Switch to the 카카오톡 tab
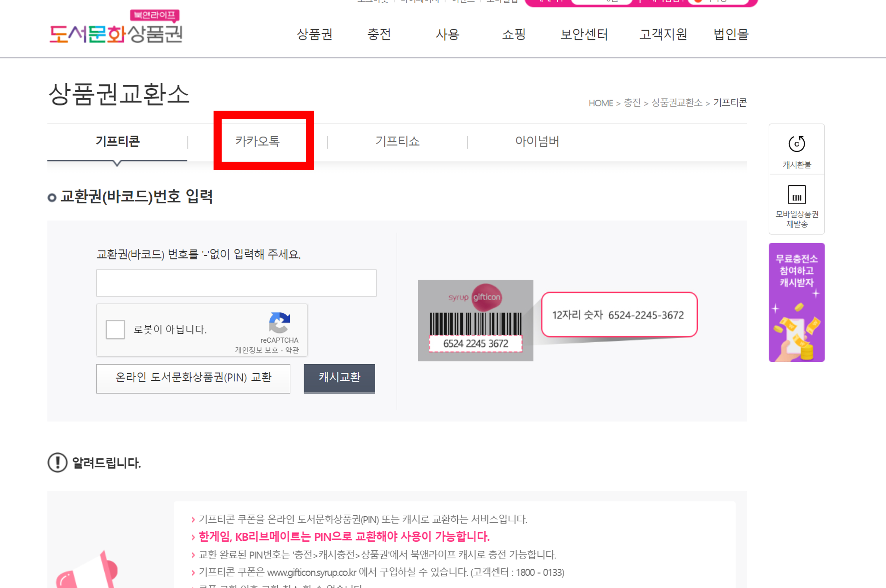This screenshot has height=588, width=886. pos(258,141)
